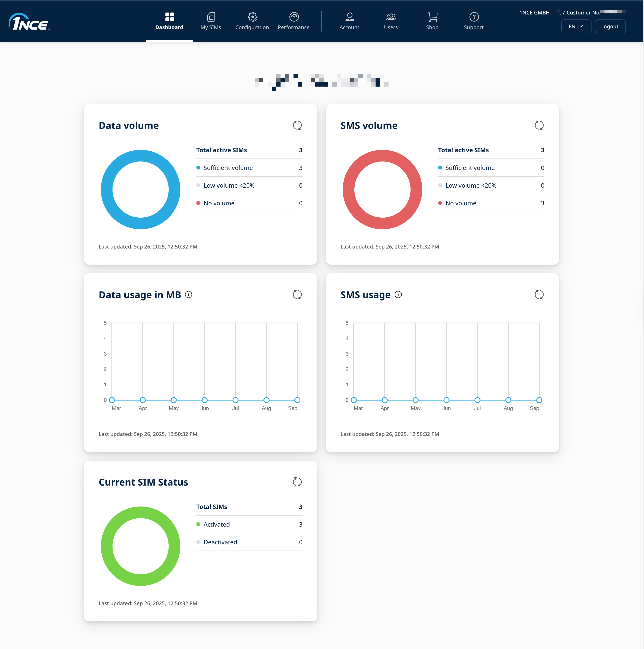Open the Shop cart page
Screen dimensions: 644x649
tap(432, 21)
